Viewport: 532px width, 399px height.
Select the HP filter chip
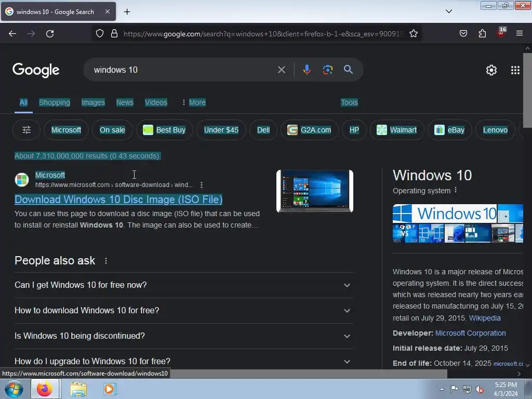(x=354, y=130)
